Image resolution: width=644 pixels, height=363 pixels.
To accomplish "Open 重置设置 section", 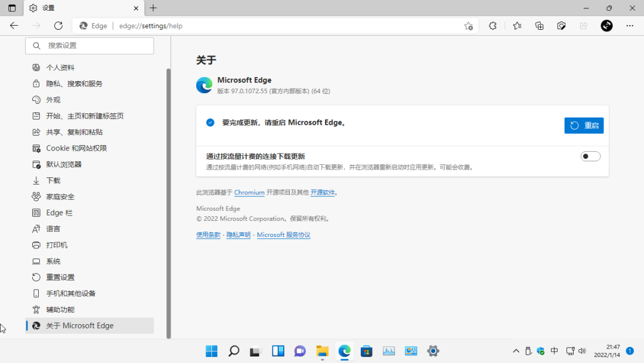I will click(89, 277).
